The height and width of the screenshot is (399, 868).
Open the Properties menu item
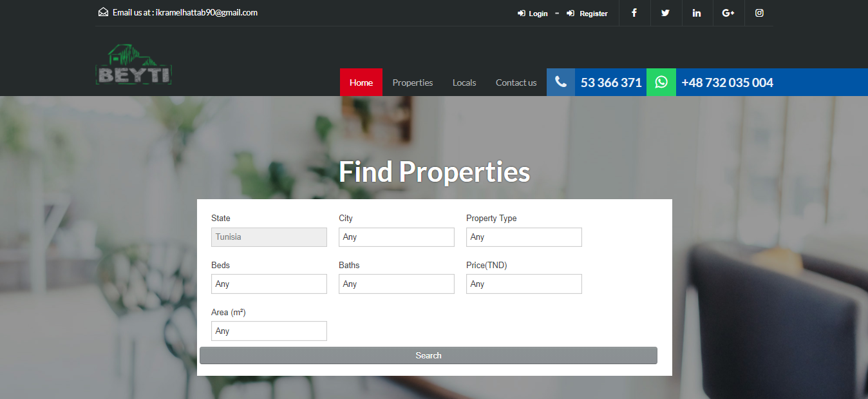tap(413, 83)
